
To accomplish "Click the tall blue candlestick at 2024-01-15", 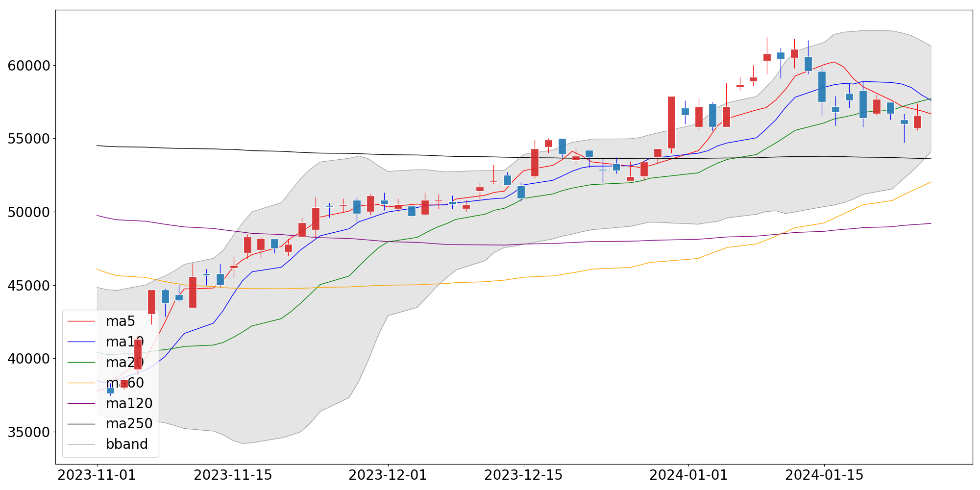I will pos(822,87).
